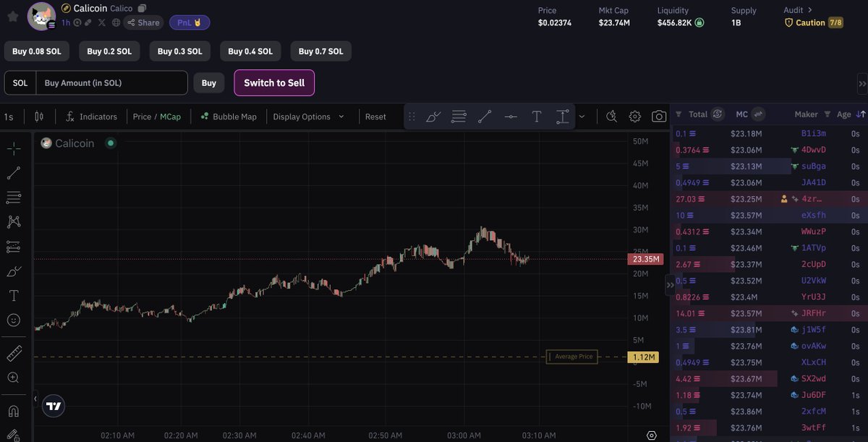Click the Buy 0.4 SOL button
The height and width of the screenshot is (442, 868).
(250, 51)
